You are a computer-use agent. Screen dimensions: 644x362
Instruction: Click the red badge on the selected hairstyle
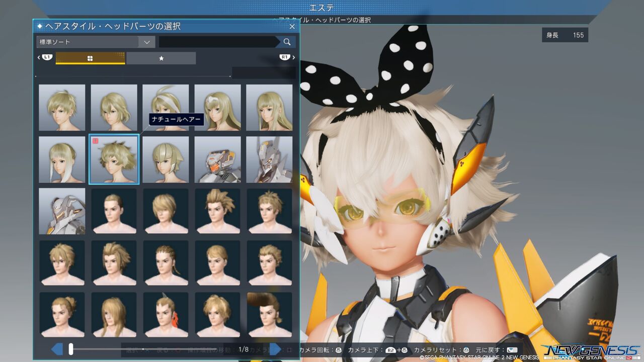[95, 141]
